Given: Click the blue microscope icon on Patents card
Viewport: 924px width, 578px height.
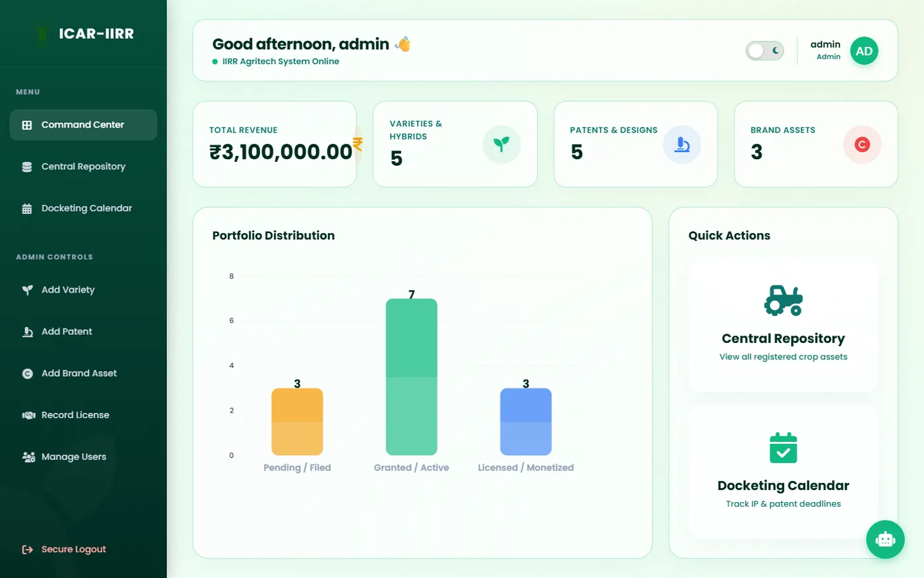Looking at the screenshot, I should (x=682, y=144).
